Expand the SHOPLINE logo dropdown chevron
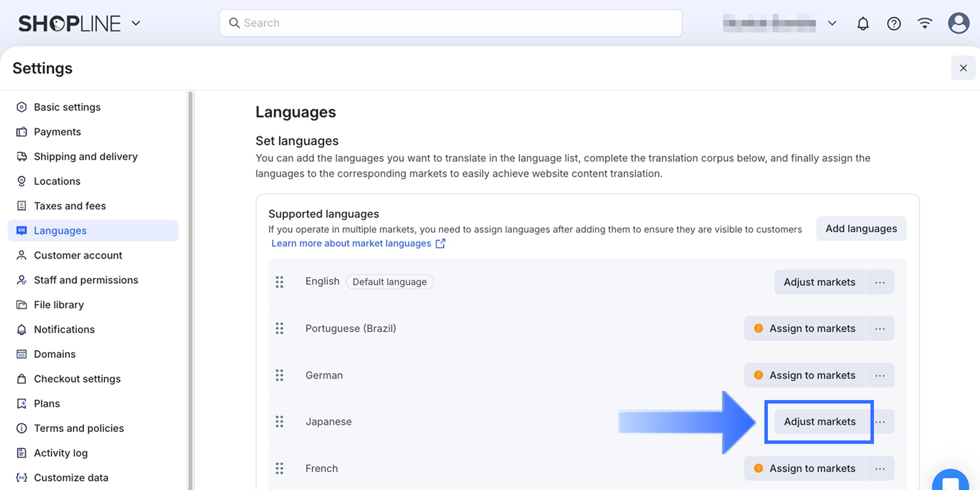 pos(136,24)
